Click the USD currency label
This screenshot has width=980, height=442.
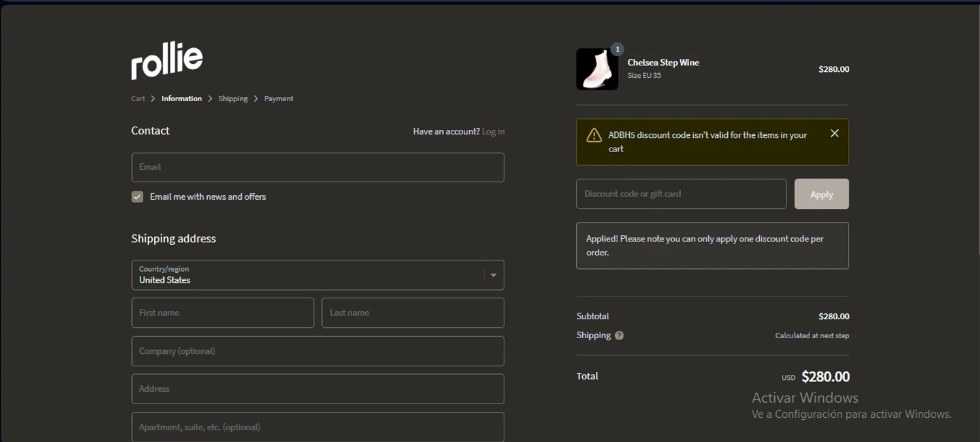coord(789,378)
